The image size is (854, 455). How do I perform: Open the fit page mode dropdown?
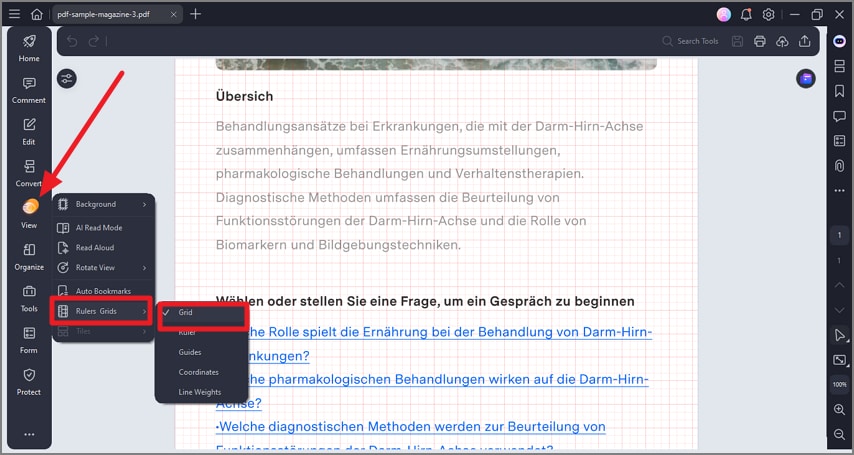840,360
